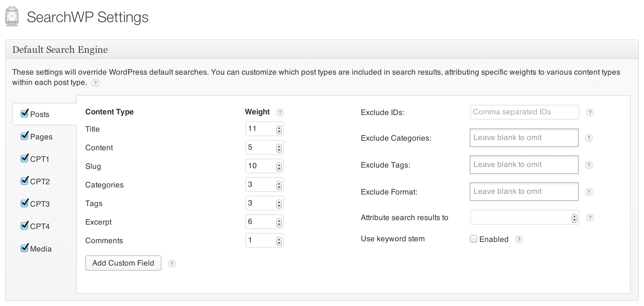Click the Default Search Engine heading
This screenshot has width=644, height=306.
60,50
